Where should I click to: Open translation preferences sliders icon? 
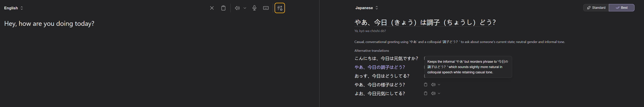tap(279, 8)
